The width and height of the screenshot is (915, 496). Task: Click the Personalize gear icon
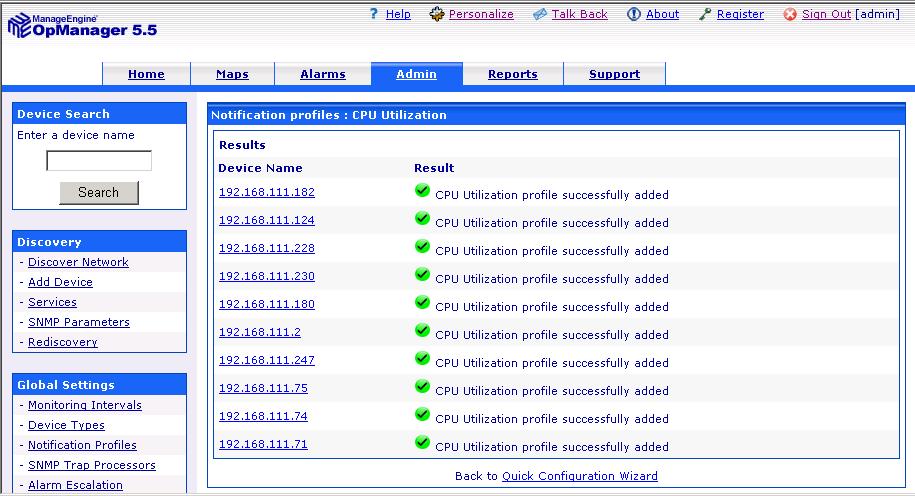click(436, 14)
